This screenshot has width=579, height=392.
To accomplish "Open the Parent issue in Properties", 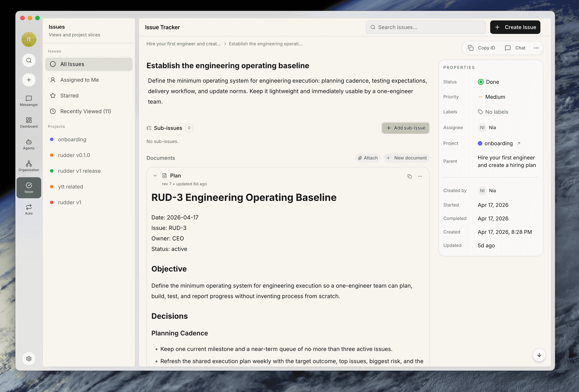I will click(507, 161).
